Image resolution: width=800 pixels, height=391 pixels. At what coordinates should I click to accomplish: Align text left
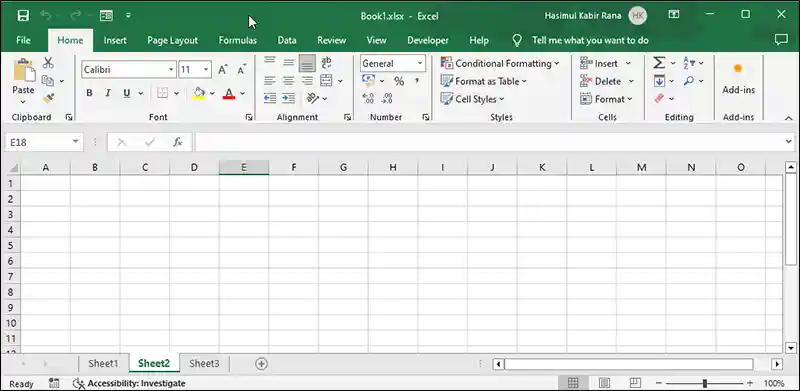[270, 81]
